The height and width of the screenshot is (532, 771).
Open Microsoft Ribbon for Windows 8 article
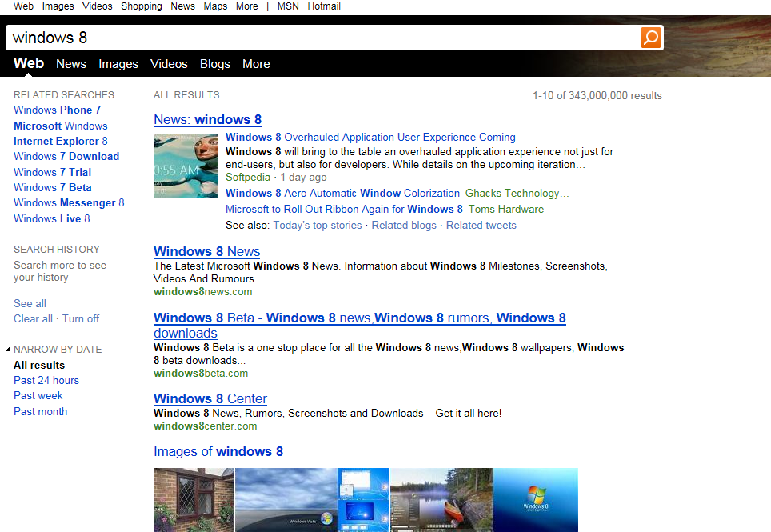[344, 209]
